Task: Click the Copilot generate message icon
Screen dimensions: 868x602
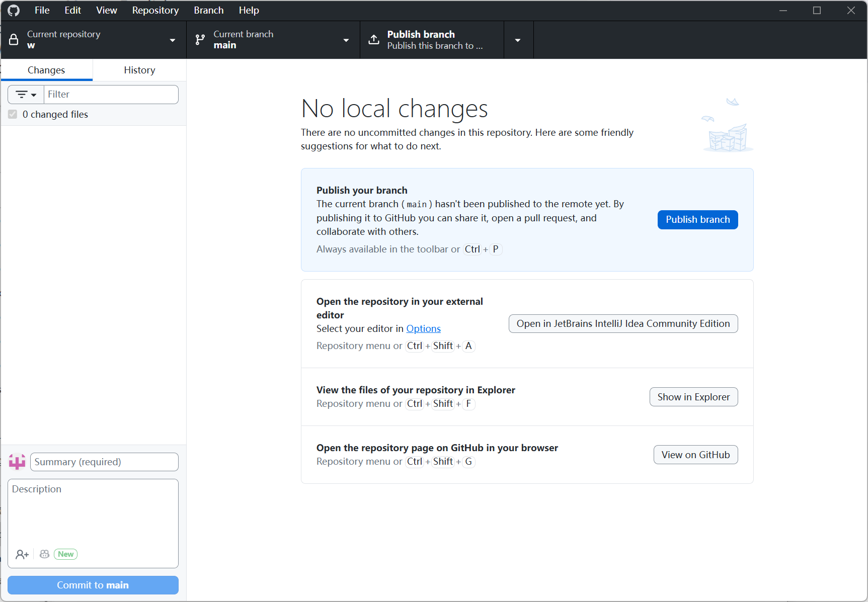Action: tap(44, 554)
